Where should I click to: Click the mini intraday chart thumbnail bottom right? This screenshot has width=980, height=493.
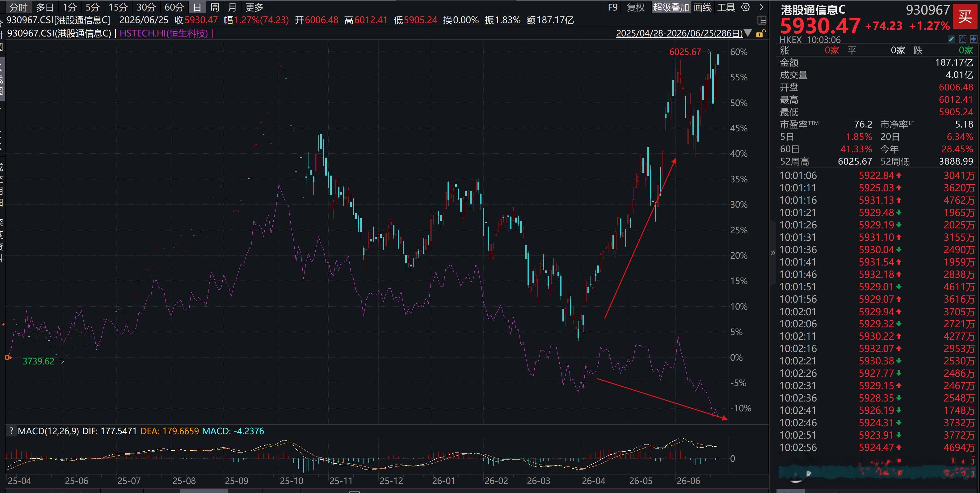coord(877,471)
